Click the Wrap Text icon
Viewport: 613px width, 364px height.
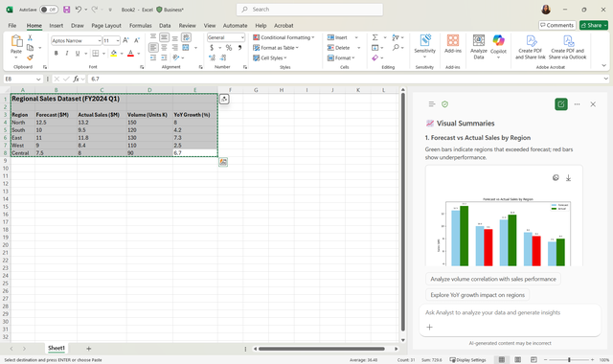point(186,37)
